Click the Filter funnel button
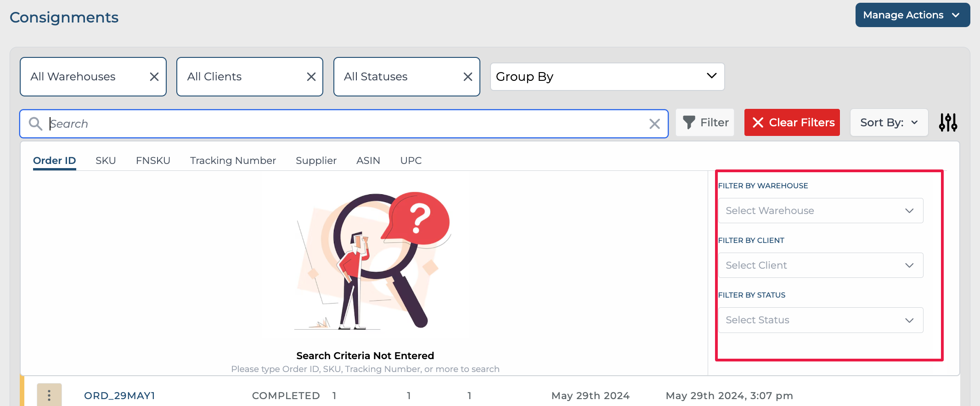Image resolution: width=980 pixels, height=406 pixels. coord(705,123)
